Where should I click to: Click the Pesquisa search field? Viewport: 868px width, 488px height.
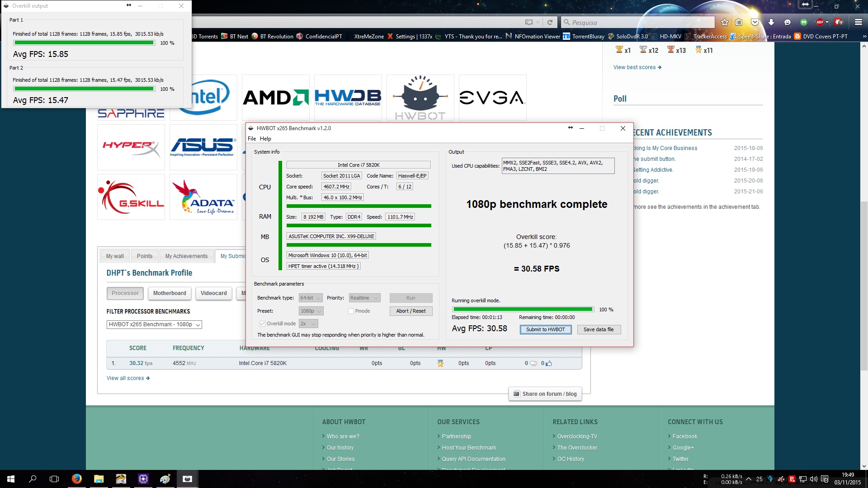pyautogui.click(x=638, y=22)
